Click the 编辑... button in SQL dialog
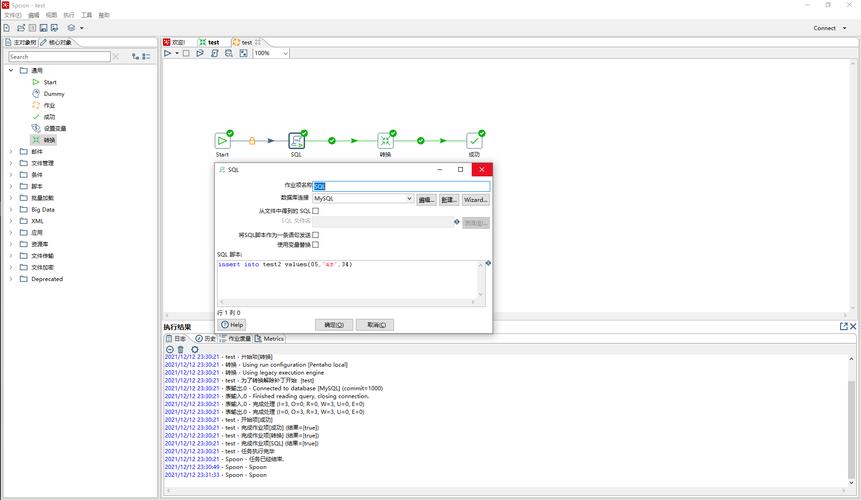 [x=426, y=200]
